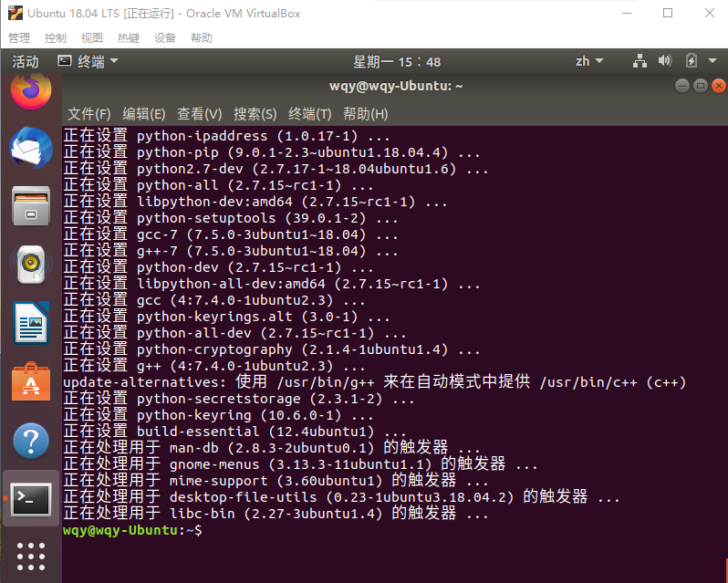728x583 pixels.
Task: Open the 终端(T) terminal menu
Action: pyautogui.click(x=309, y=114)
